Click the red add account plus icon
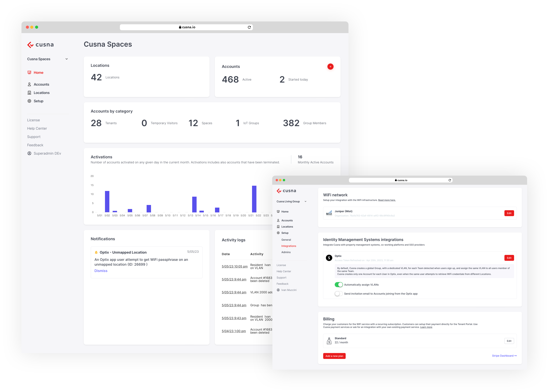The width and height of the screenshot is (549, 392). [x=330, y=67]
